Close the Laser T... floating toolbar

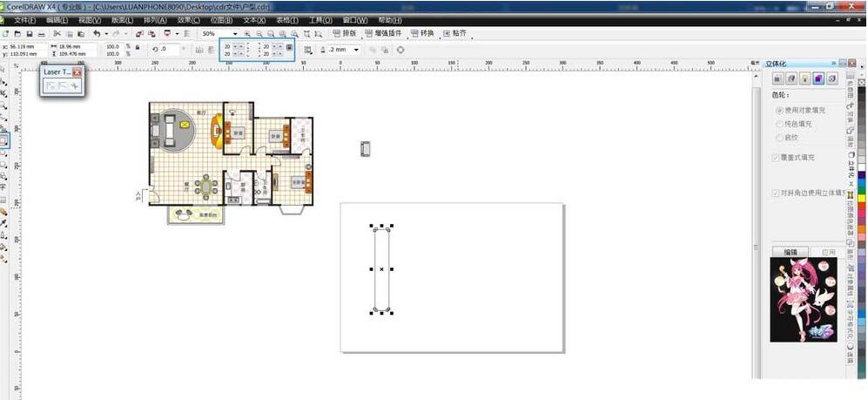pyautogui.click(x=77, y=72)
